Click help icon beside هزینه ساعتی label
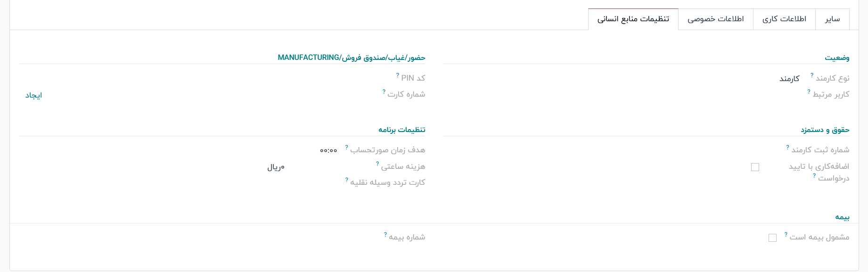The width and height of the screenshot is (868, 272). (377, 164)
